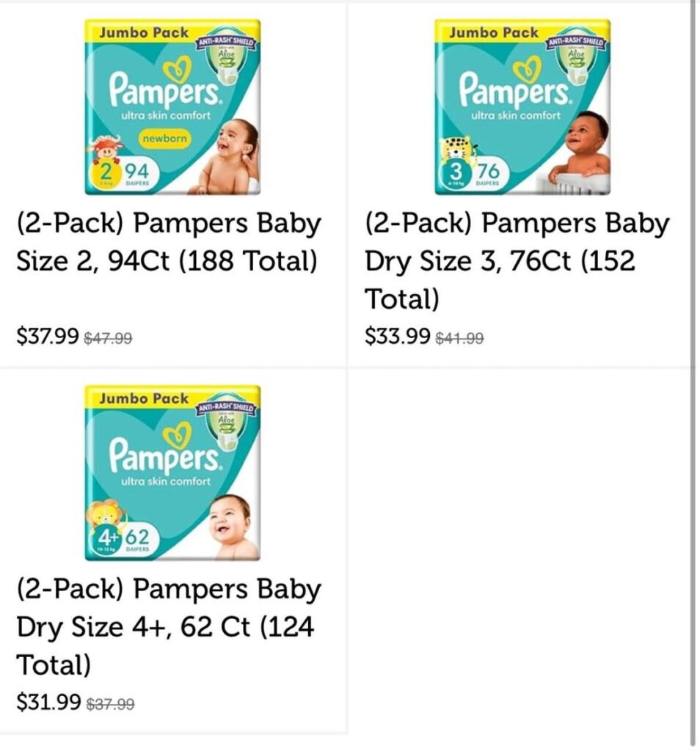Click the Jumbo Pack banner on Size 3 pack
Screen dimensions: 700x751
(x=494, y=32)
